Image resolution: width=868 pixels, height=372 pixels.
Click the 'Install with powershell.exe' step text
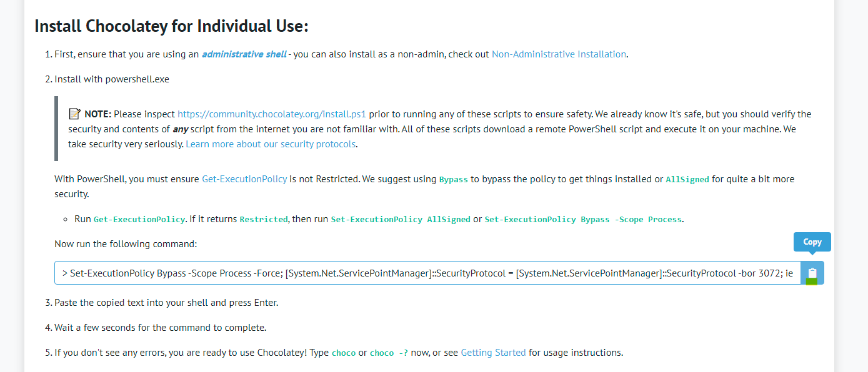point(112,79)
